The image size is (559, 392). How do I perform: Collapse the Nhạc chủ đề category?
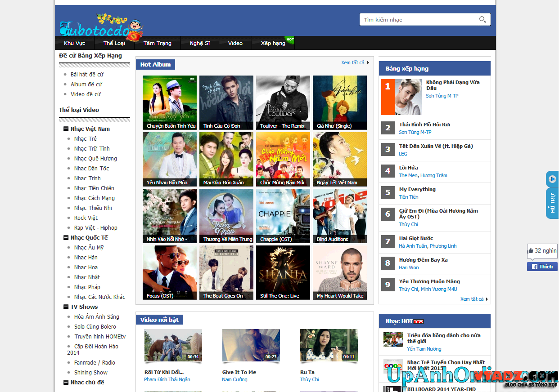click(66, 383)
